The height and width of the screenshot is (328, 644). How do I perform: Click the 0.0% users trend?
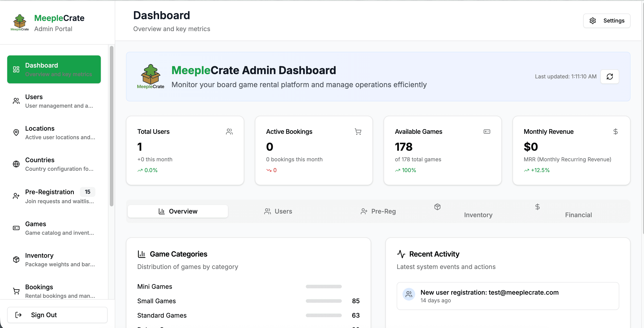click(148, 170)
